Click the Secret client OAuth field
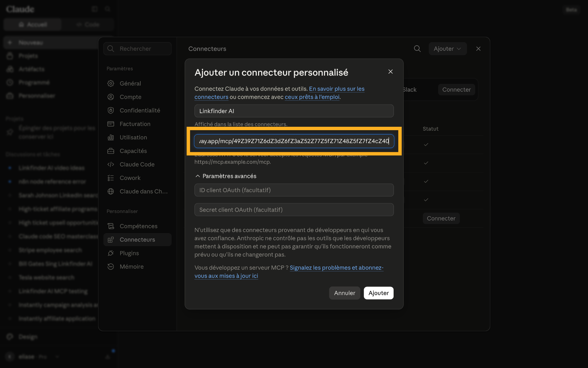Image resolution: width=588 pixels, height=368 pixels. tap(294, 210)
